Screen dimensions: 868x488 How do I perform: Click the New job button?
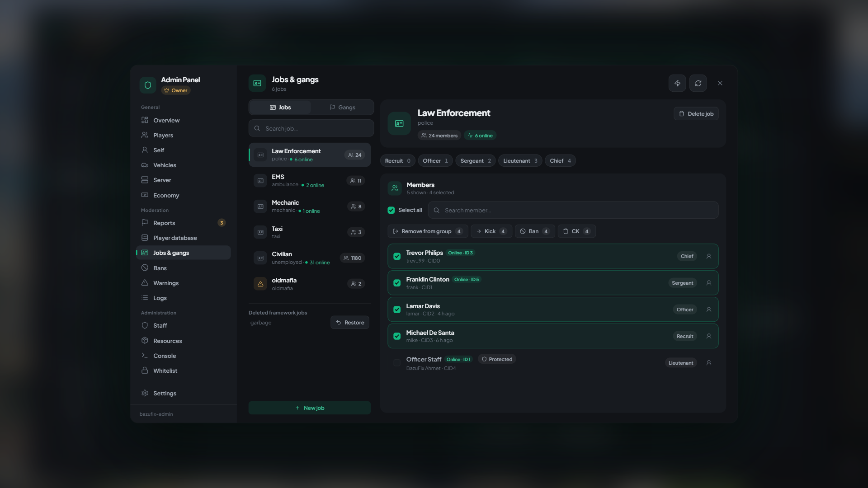click(x=310, y=408)
